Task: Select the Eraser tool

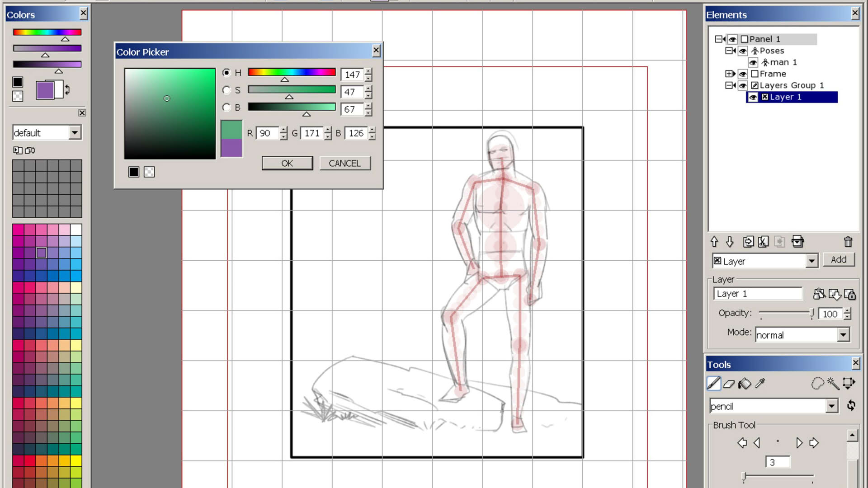Action: 729,384
